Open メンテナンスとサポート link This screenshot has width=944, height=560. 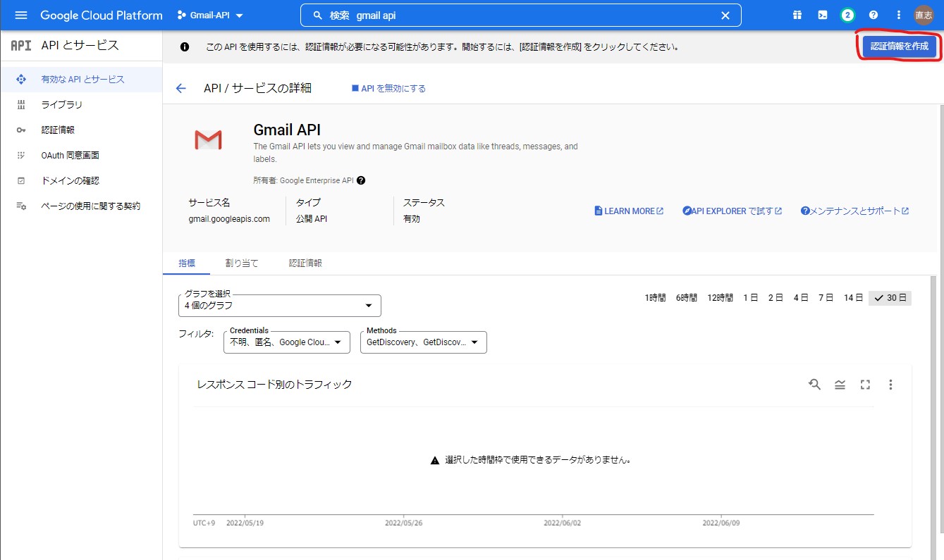[x=855, y=211]
